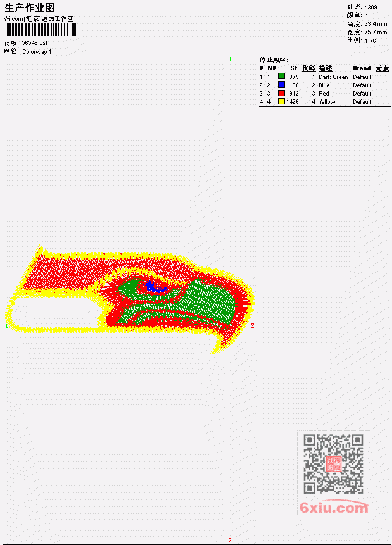Choose the Yellow color swatch in row 4

(281, 101)
